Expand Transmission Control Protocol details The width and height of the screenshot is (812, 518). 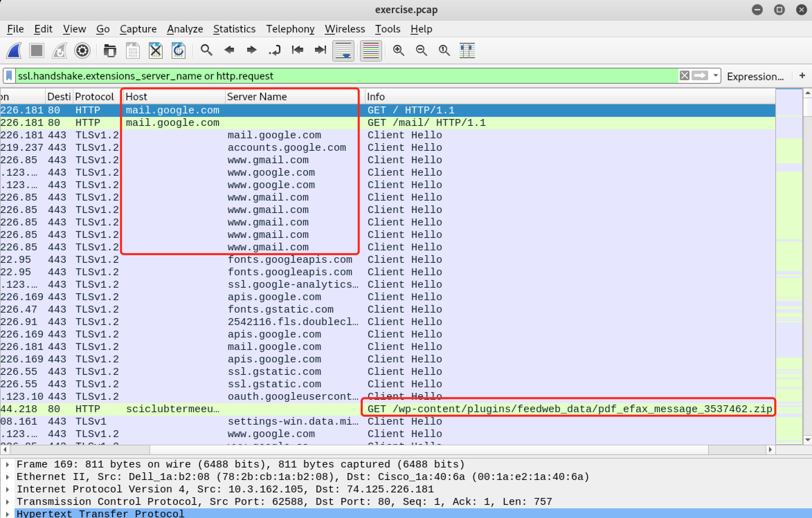7,502
